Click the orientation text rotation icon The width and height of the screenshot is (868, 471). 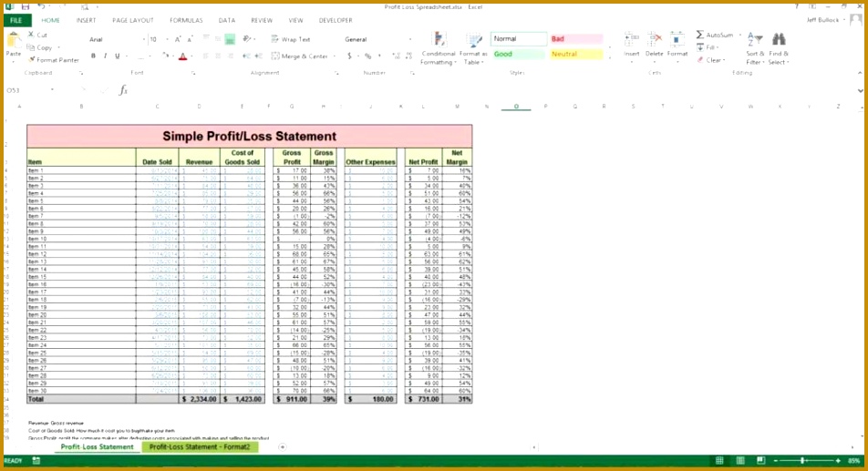247,38
